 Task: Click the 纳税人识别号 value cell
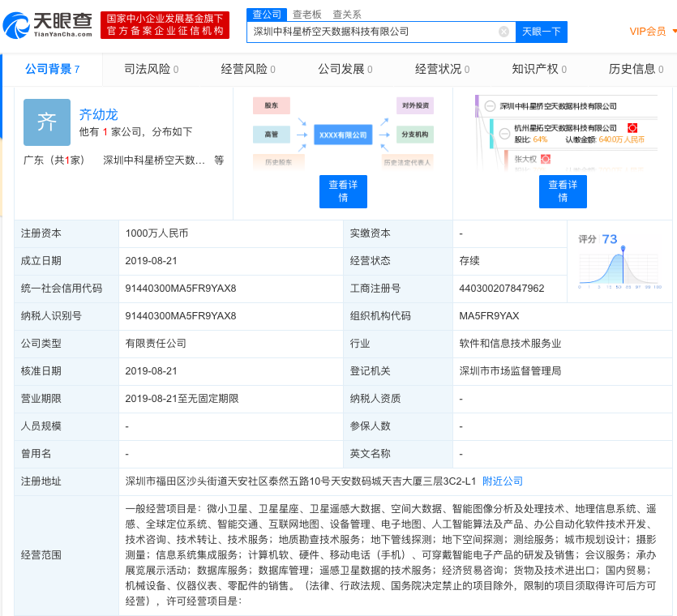click(x=230, y=316)
